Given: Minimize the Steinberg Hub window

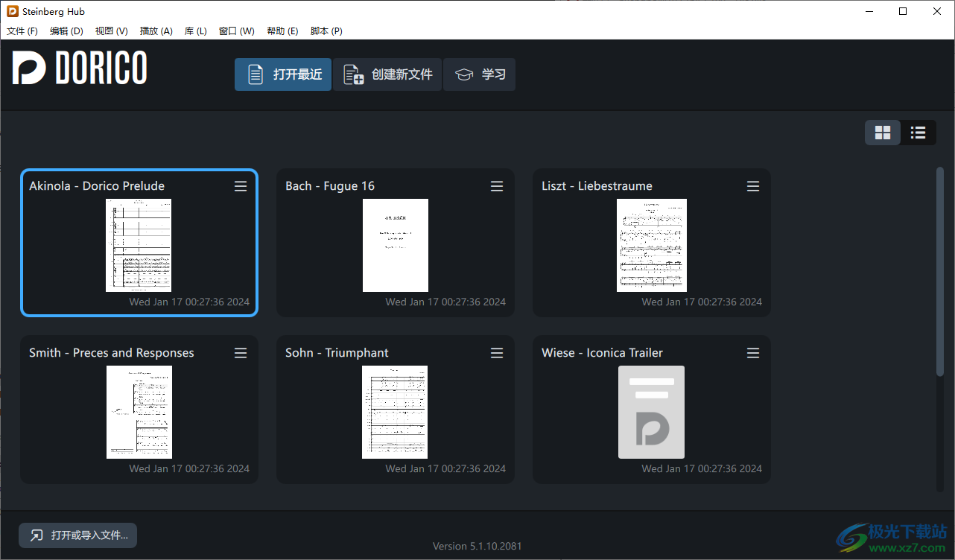Looking at the screenshot, I should coord(869,11).
